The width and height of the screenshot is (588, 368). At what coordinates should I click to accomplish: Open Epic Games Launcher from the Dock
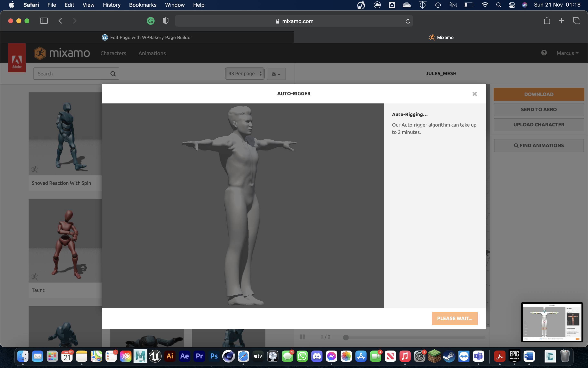(514, 356)
